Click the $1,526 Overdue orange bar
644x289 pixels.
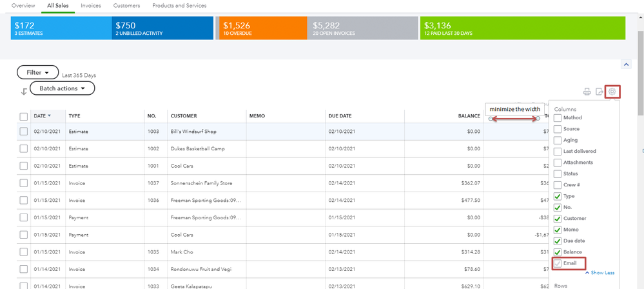[263, 28]
